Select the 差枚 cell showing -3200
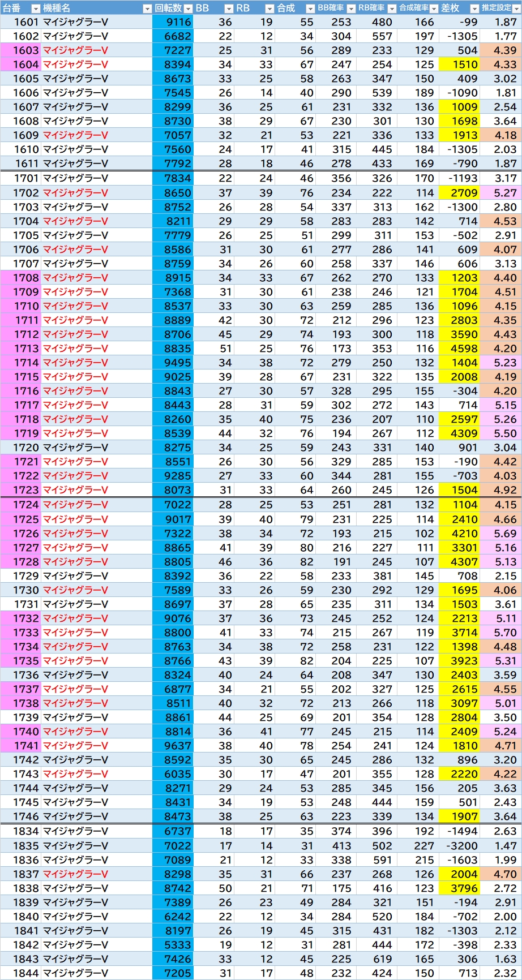This screenshot has width=522, height=980. (x=459, y=846)
